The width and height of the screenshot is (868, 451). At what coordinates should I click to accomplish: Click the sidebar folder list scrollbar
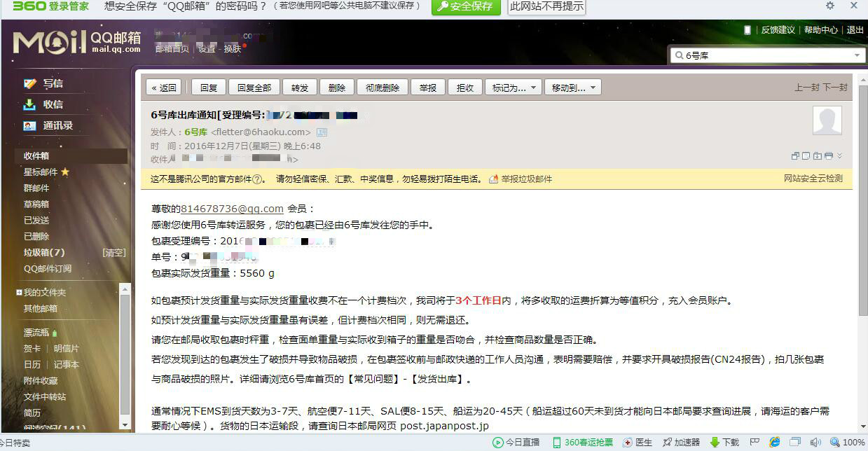click(125, 356)
